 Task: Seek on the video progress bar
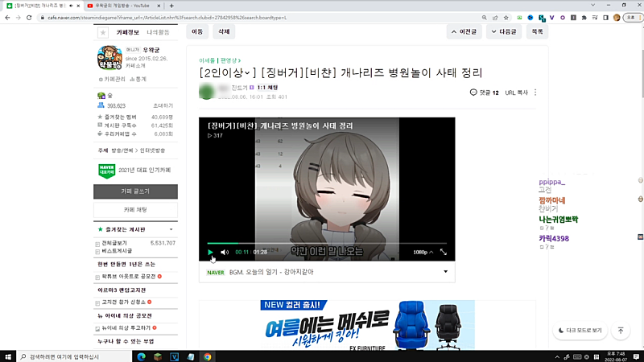327,244
